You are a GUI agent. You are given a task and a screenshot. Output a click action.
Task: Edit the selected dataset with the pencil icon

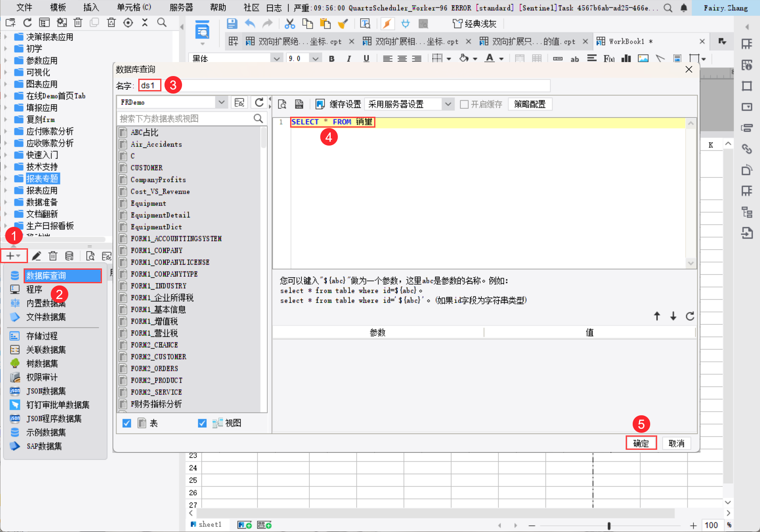coord(36,256)
